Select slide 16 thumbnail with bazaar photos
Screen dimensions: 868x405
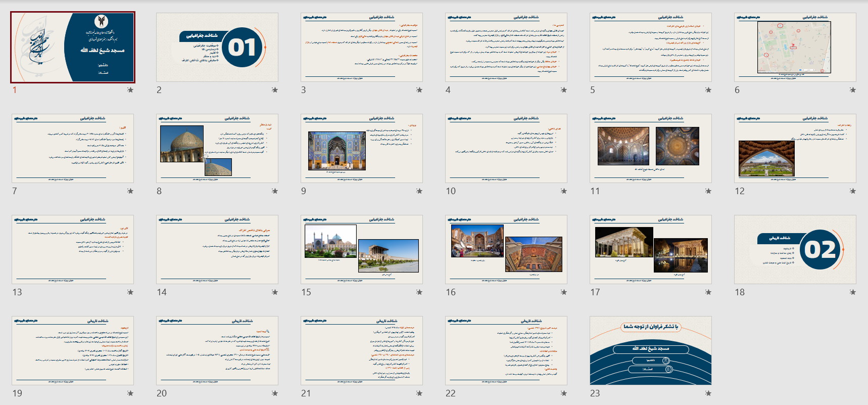pyautogui.click(x=506, y=249)
